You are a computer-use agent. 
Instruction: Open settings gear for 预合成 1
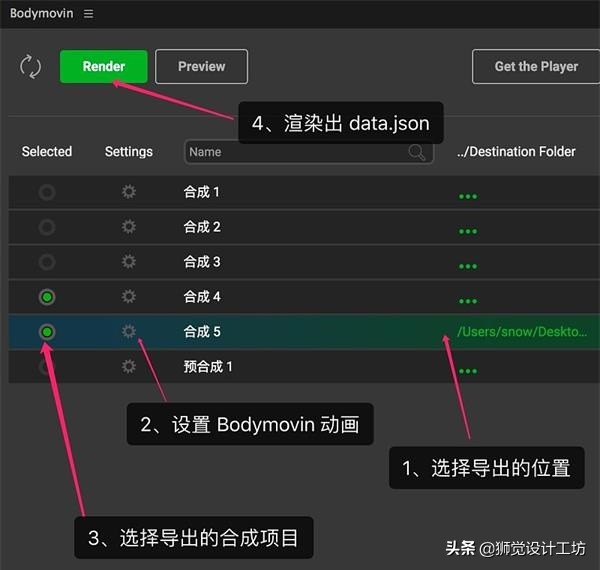click(x=129, y=366)
